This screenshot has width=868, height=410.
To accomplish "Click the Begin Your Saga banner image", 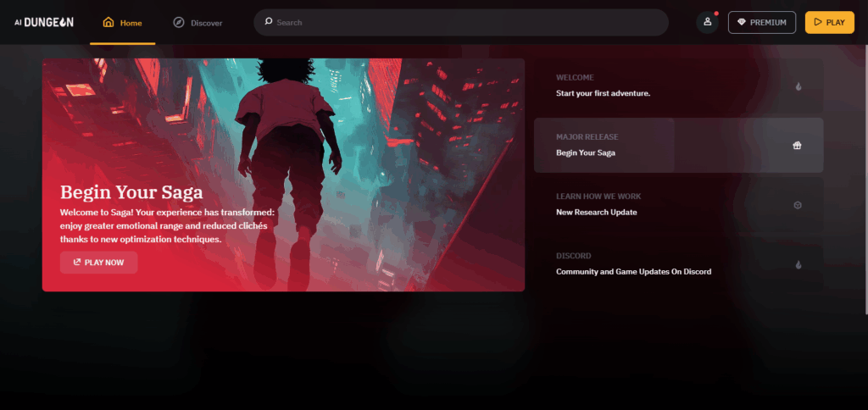I will click(283, 175).
